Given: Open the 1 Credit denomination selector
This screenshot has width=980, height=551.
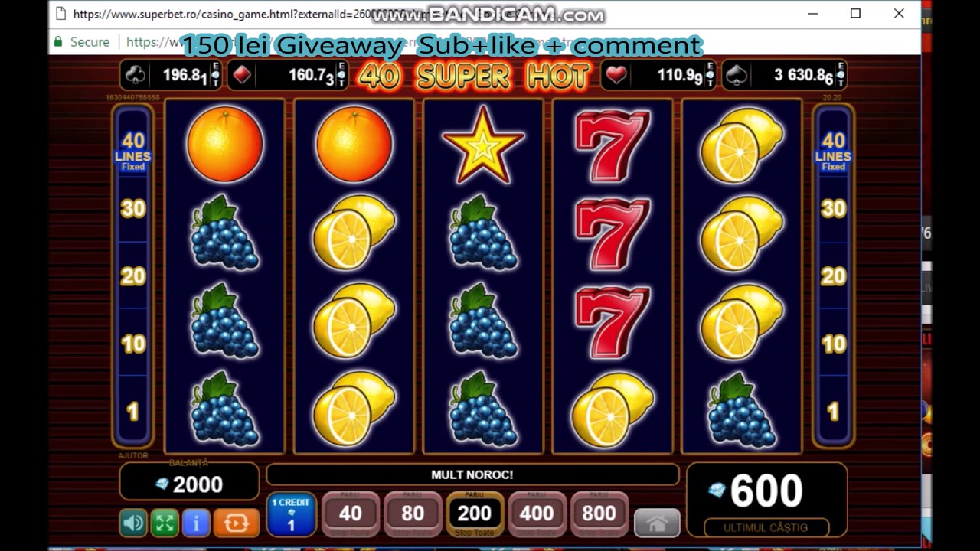Looking at the screenshot, I should pos(291,514).
